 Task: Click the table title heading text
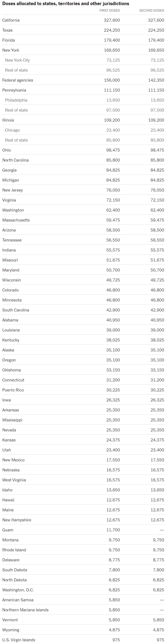tap(66, 4)
